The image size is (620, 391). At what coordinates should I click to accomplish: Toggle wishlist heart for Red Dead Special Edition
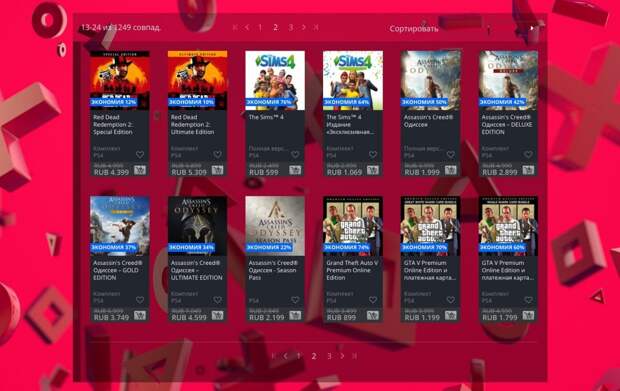click(x=140, y=155)
